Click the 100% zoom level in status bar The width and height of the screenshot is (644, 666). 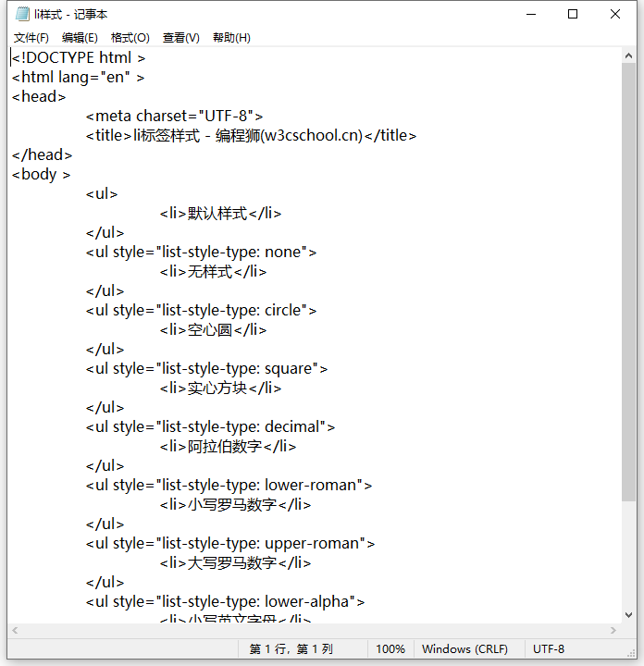390,649
